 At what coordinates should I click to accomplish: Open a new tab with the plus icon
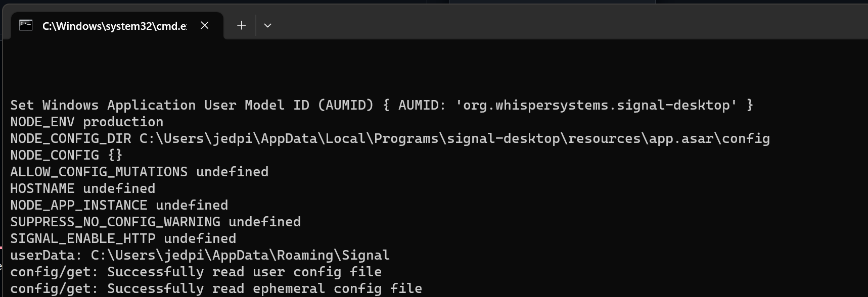pos(241,25)
